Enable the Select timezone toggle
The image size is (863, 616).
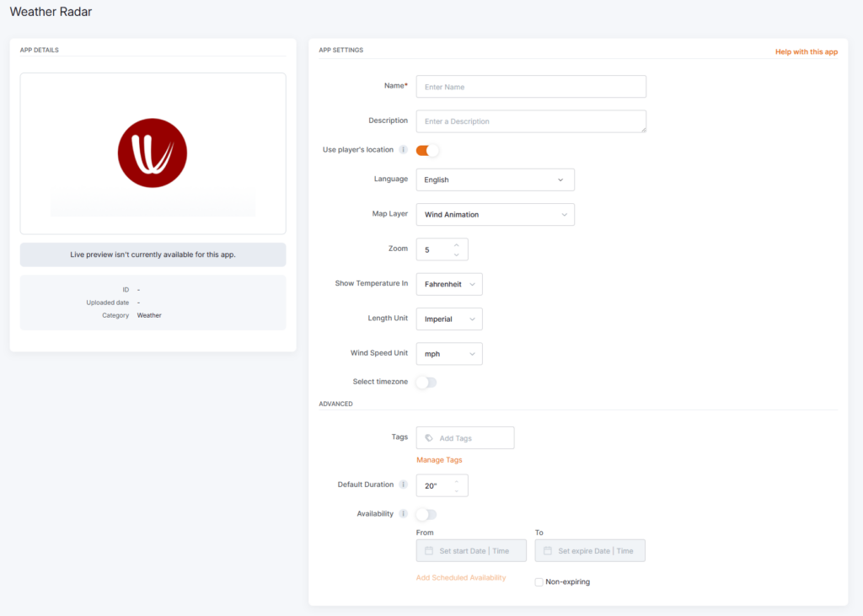(426, 383)
